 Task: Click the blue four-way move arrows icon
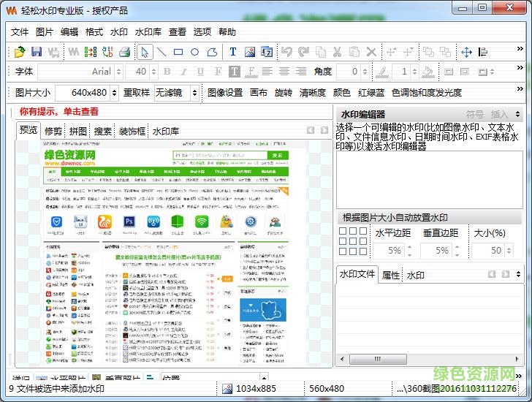pyautogui.click(x=466, y=52)
